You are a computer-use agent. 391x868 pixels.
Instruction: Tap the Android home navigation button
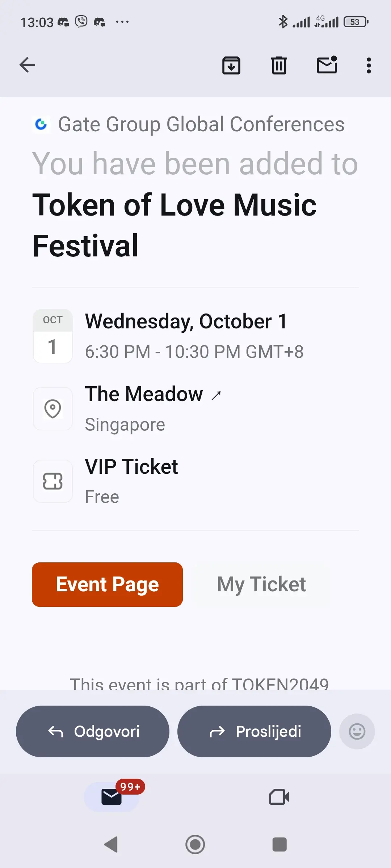click(x=195, y=844)
